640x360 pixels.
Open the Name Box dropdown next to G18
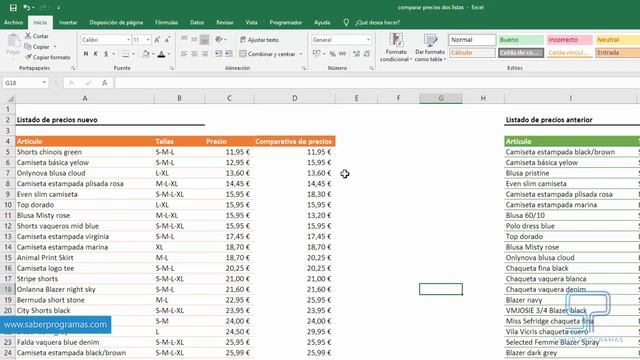click(44, 82)
